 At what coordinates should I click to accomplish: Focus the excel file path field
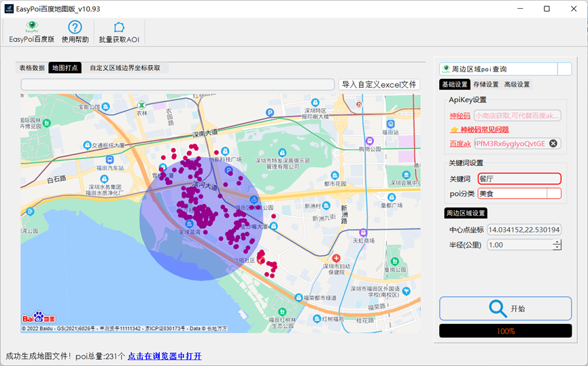177,84
